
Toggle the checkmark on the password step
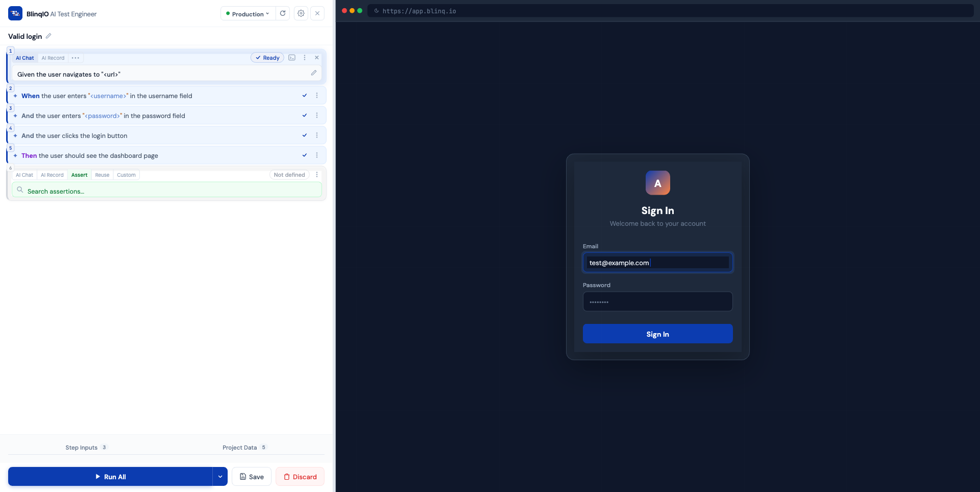[x=304, y=115]
